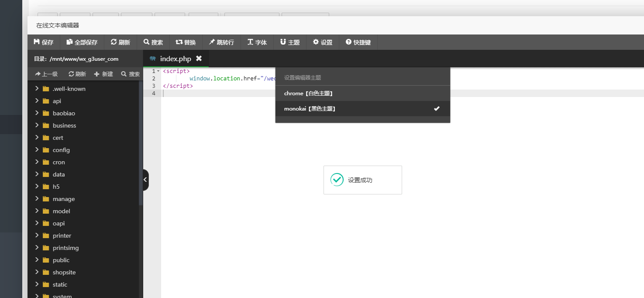
Task: Expand the cert folder chevron
Action: (x=37, y=138)
